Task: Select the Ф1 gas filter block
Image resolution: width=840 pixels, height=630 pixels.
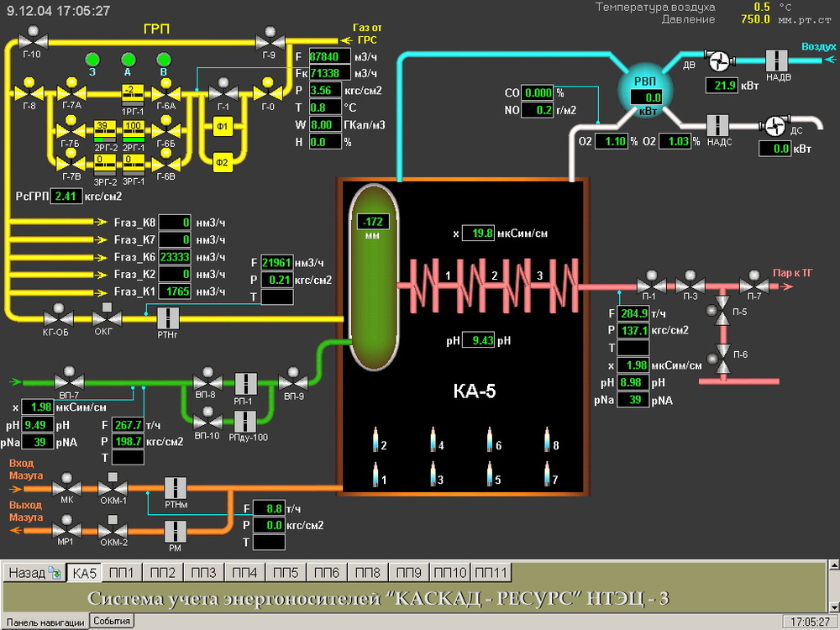Action: 223,127
